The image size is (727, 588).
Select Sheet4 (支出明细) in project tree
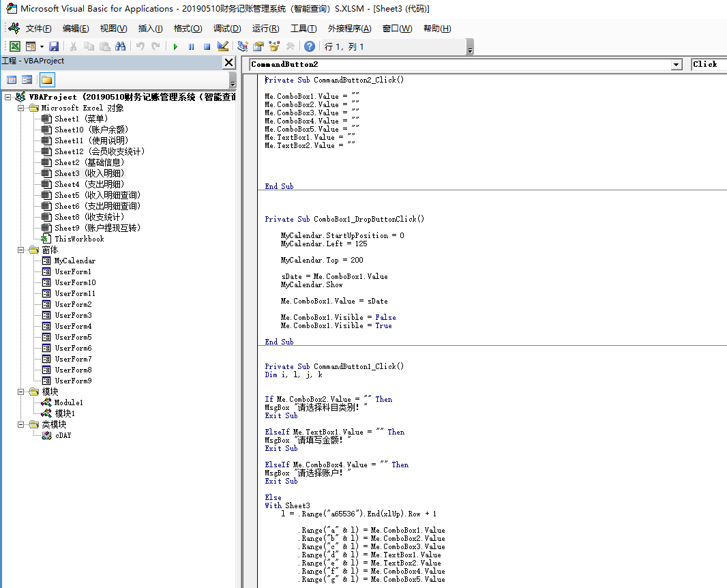pyautogui.click(x=89, y=184)
